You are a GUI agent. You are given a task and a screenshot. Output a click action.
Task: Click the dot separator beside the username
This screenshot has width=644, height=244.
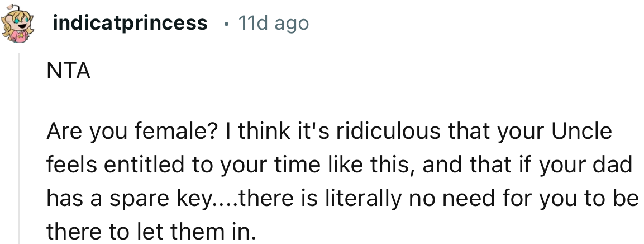click(225, 24)
